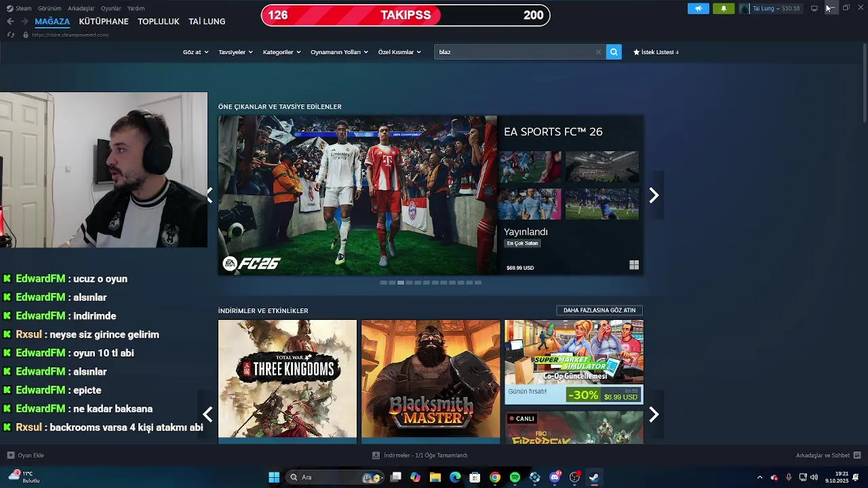Expand the Özel Kısımlar dropdown

tap(399, 52)
